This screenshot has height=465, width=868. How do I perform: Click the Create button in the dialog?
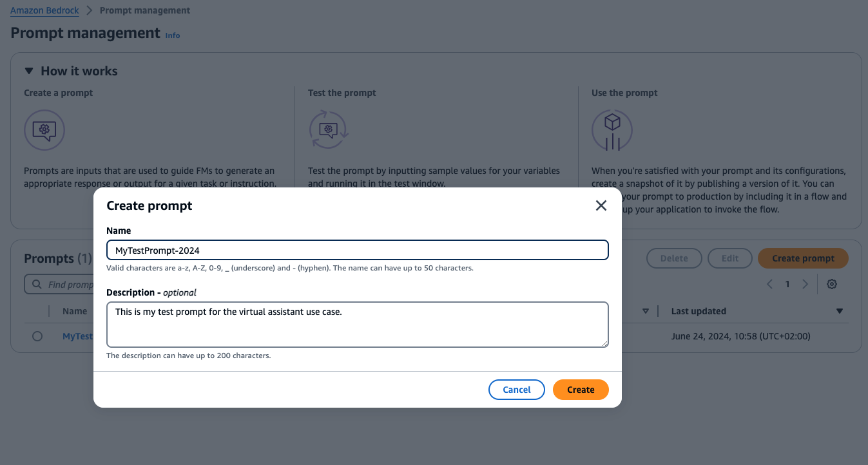(x=580, y=390)
